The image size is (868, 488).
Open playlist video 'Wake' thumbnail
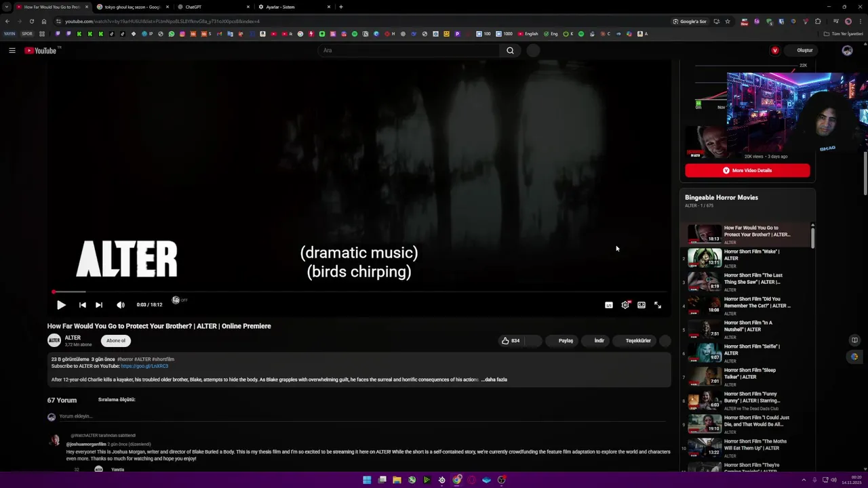705,258
